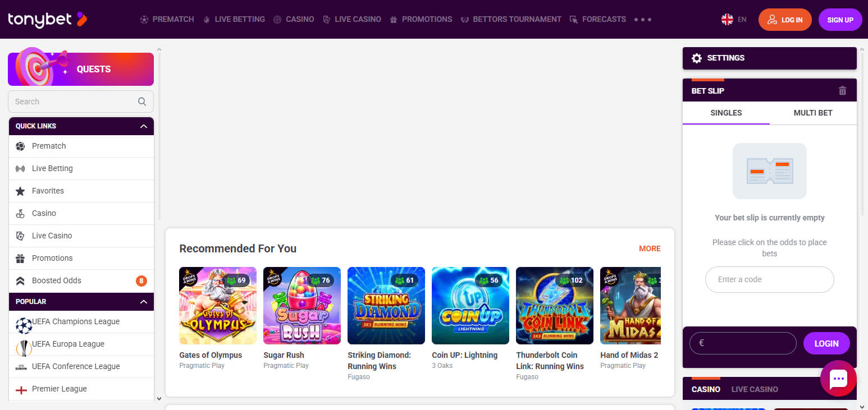Clear bet slip with trash icon

pos(842,90)
